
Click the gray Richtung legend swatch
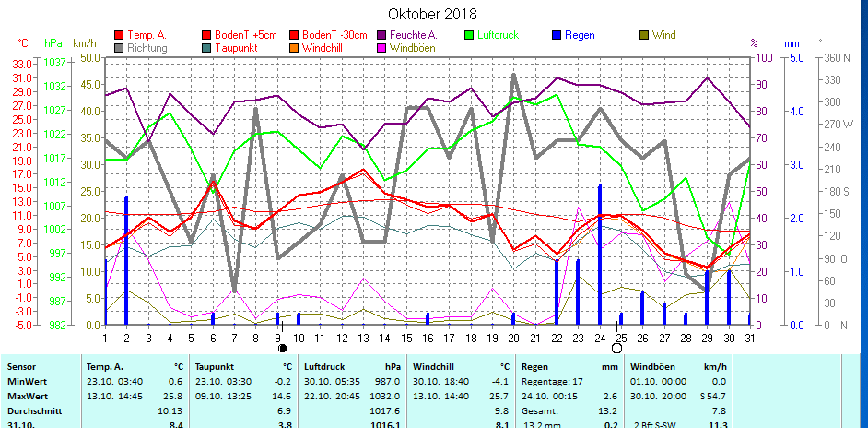119,48
